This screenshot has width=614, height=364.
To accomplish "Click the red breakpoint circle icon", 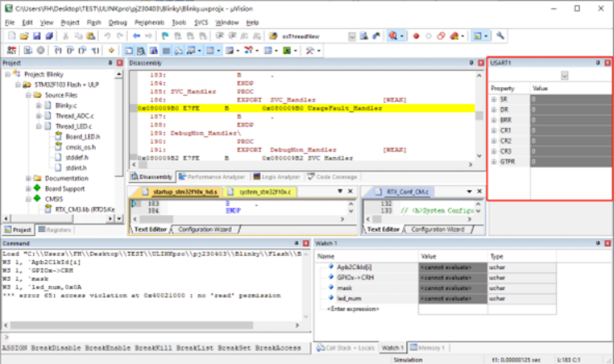I will point(415,37).
